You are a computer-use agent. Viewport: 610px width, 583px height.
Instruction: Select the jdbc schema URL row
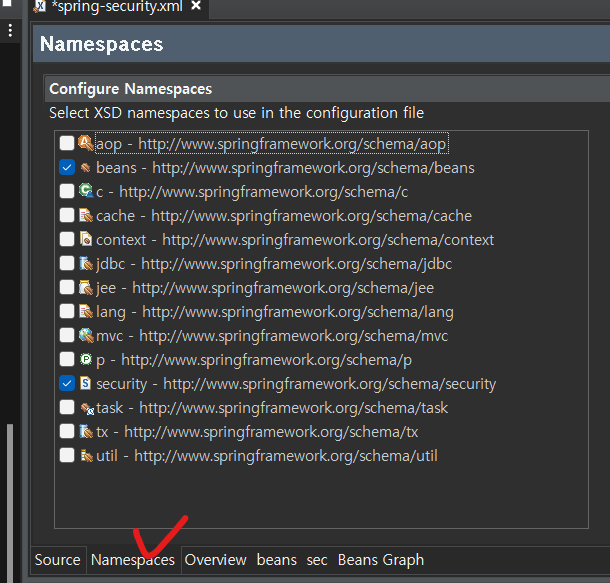(x=274, y=264)
